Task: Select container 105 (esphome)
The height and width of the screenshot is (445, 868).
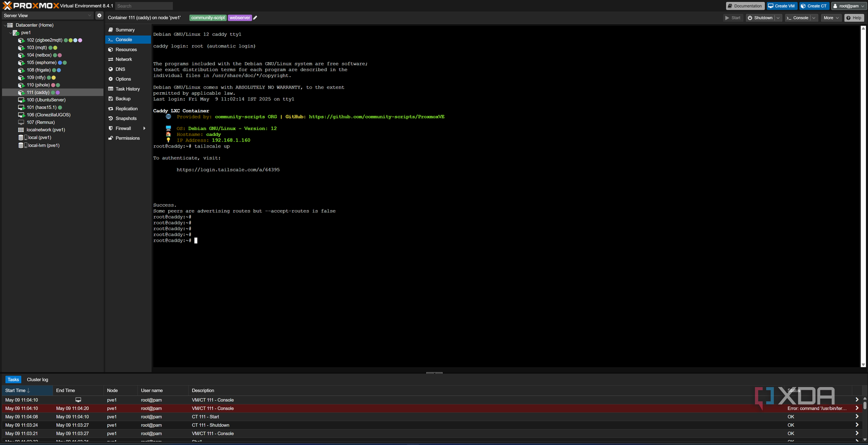Action: click(x=42, y=63)
